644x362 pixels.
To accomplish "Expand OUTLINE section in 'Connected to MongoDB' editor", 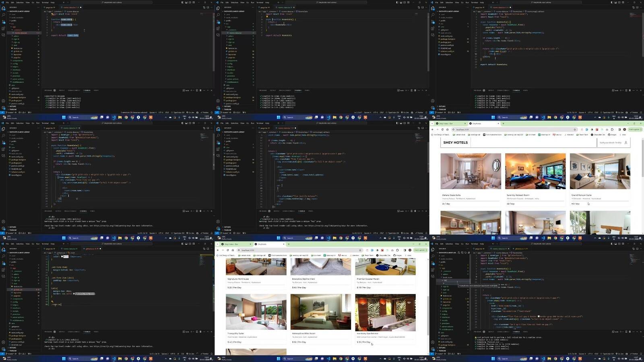I will (x=14, y=106).
